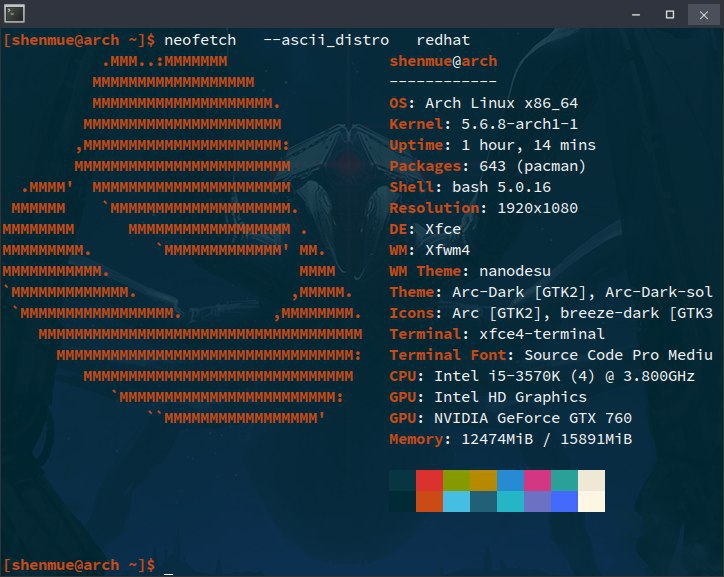
Task: Click the blue swatch in the top palette row
Action: click(511, 481)
